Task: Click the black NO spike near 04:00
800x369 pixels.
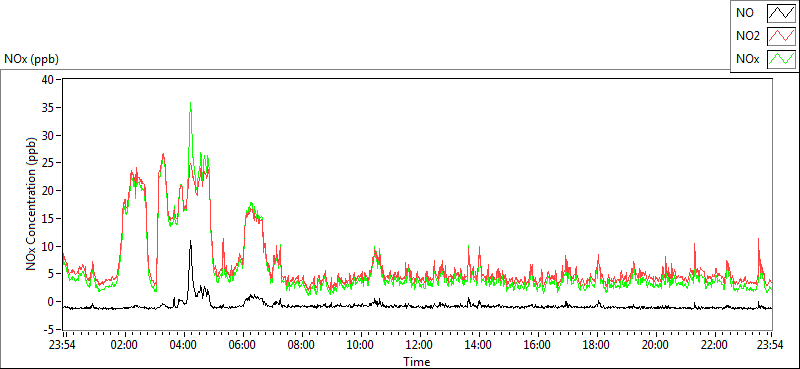Action: 190,242
